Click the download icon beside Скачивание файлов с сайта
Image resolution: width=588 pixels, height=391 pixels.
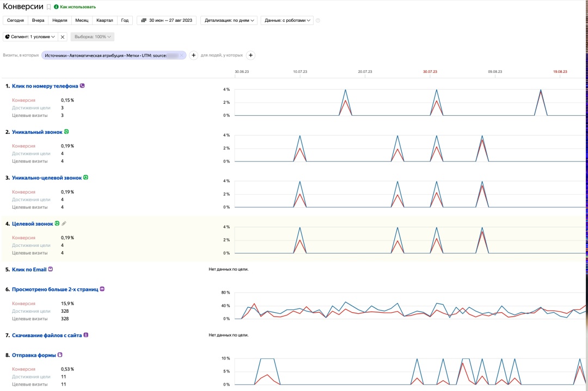coord(86,336)
